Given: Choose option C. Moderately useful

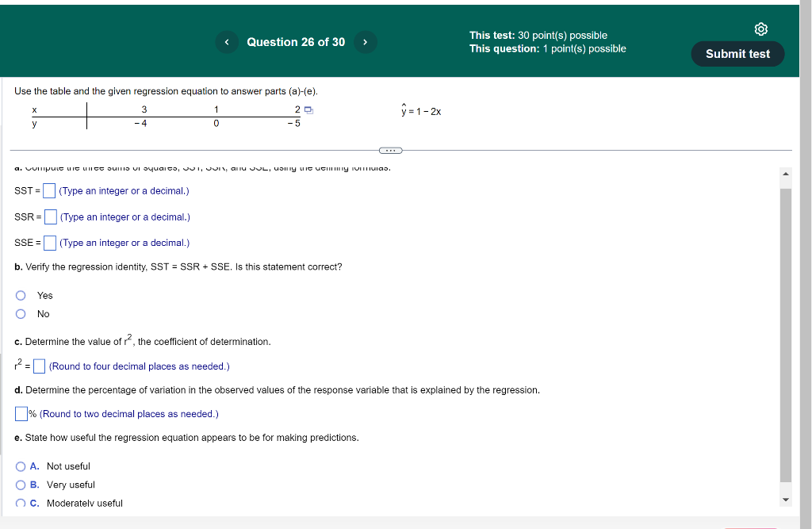Looking at the screenshot, I should [21, 503].
